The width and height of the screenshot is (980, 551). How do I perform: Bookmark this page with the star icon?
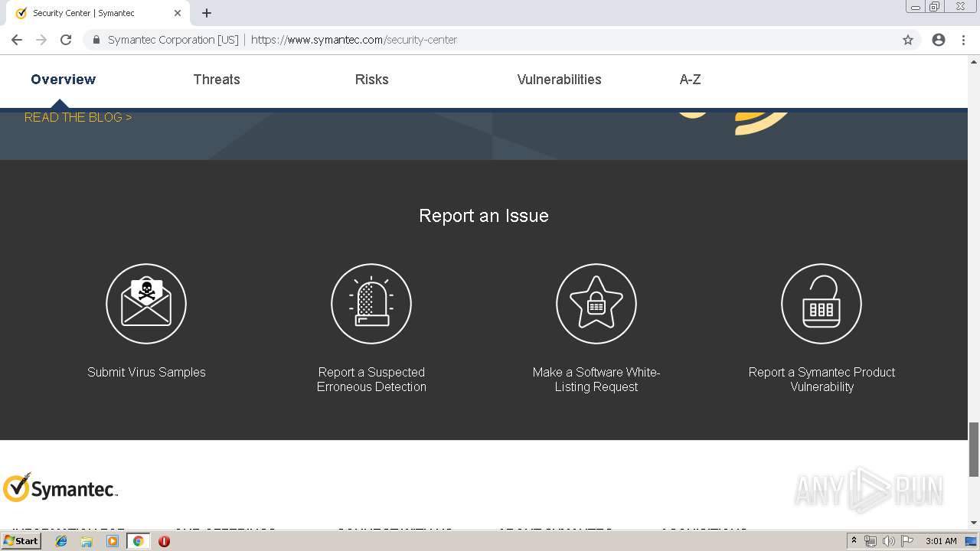908,40
